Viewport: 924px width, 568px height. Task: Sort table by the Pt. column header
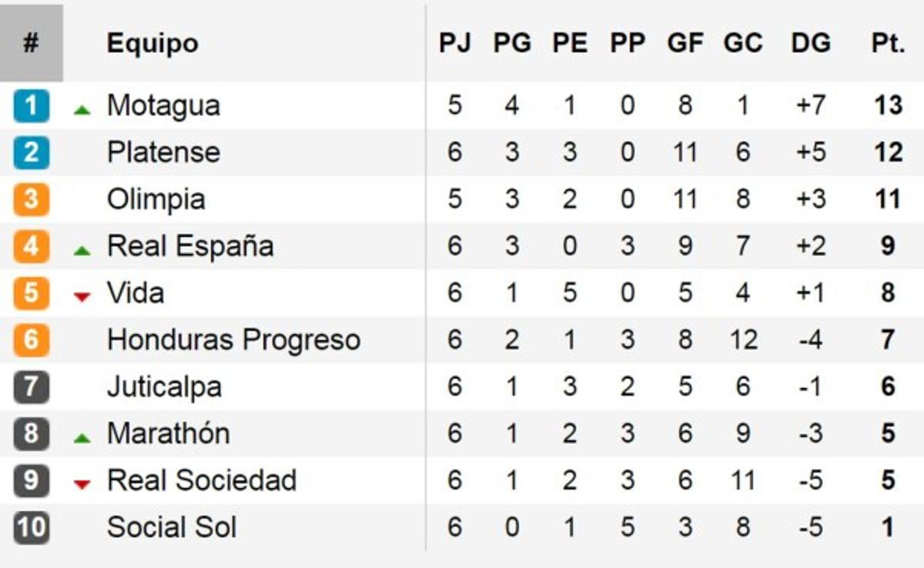click(888, 43)
